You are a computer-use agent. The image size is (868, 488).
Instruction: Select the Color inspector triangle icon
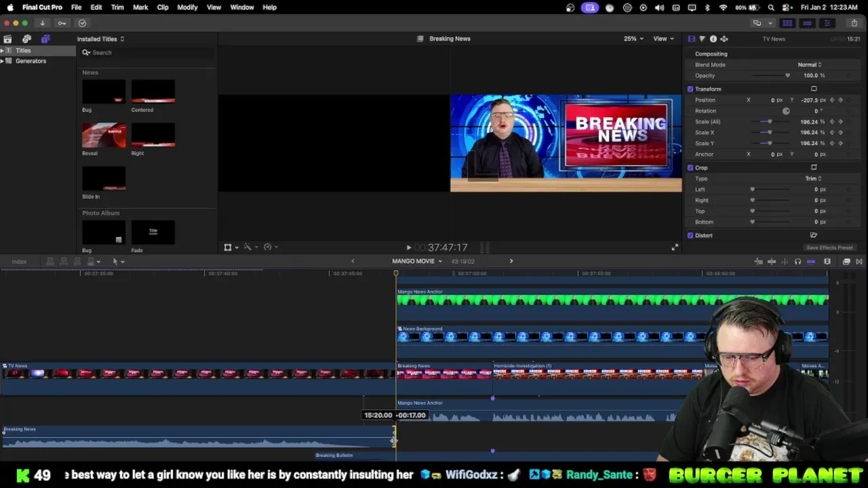coord(702,39)
